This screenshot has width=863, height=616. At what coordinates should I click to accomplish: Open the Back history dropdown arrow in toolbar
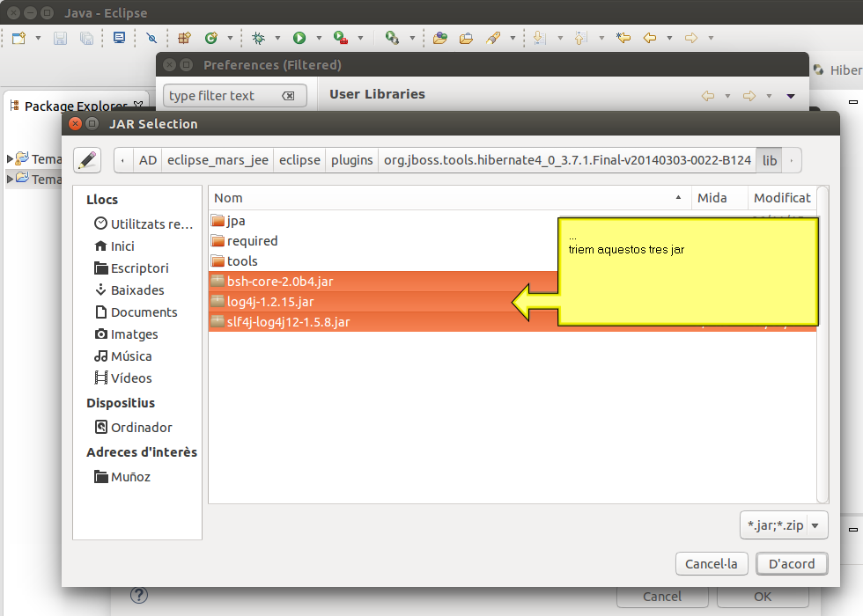pos(669,38)
